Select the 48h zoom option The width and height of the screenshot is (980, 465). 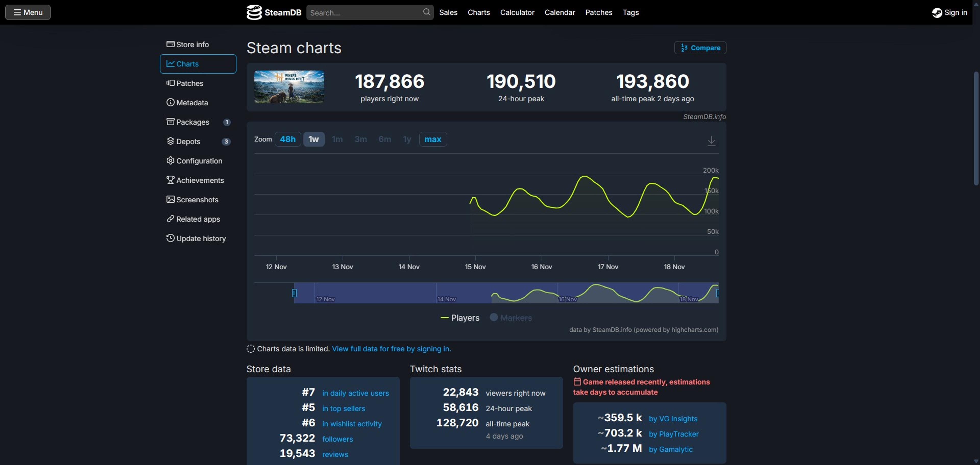point(288,139)
